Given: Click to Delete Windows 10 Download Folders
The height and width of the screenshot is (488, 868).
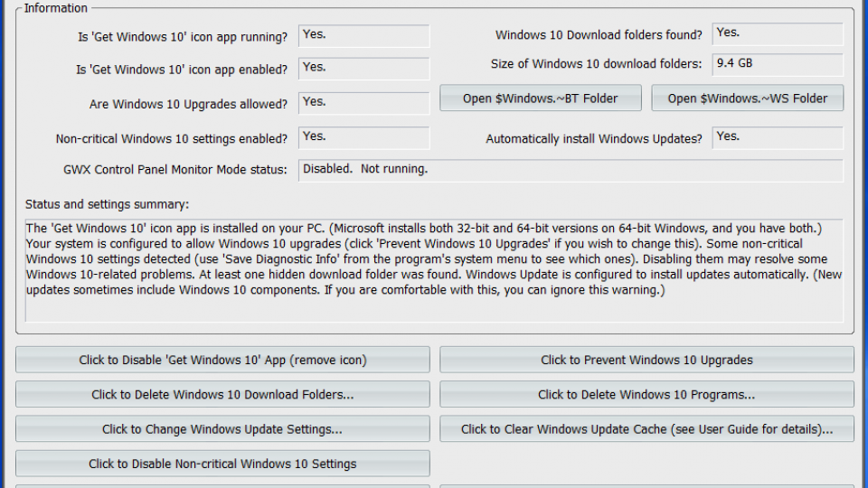Looking at the screenshot, I should pos(222,395).
